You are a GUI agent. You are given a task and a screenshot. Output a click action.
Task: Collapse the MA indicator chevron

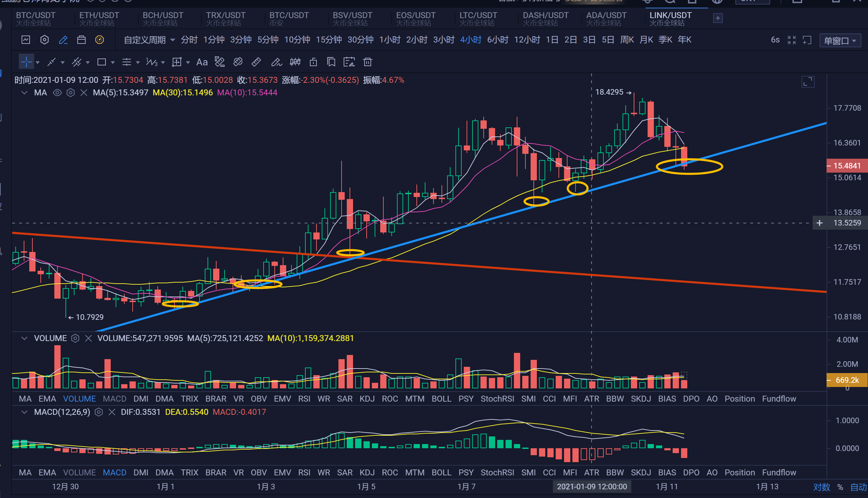(x=24, y=93)
